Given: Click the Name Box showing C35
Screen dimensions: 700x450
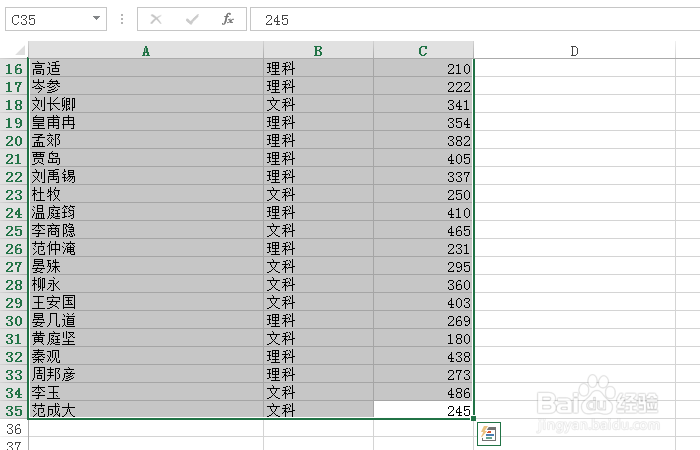Looking at the screenshot, I should (x=56, y=19).
